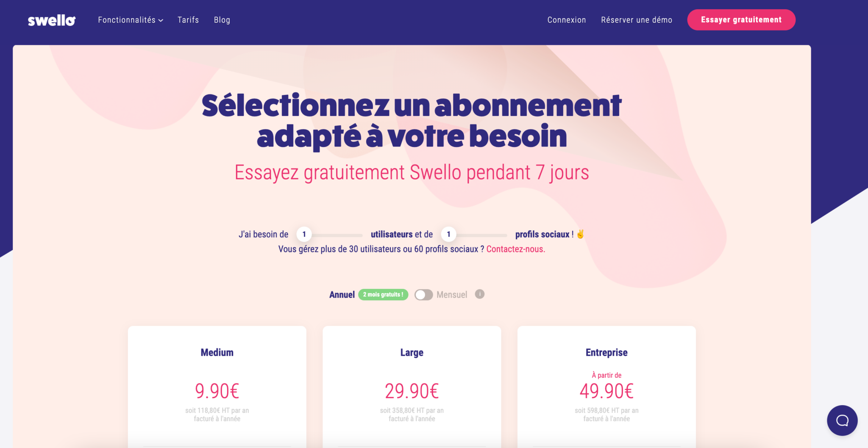Screen dimensions: 868x448
Task: Click the chevron beside Fonctionnalités
Action: click(160, 20)
